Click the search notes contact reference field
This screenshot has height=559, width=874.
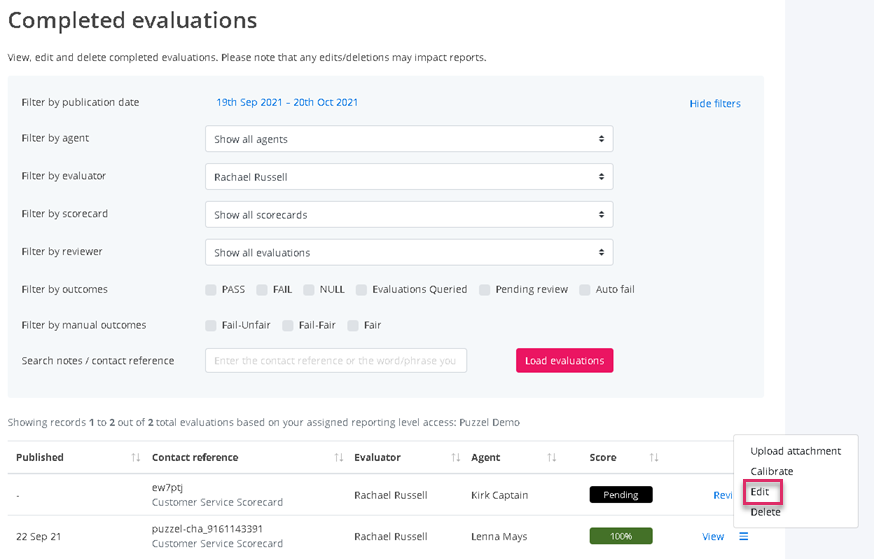(336, 361)
